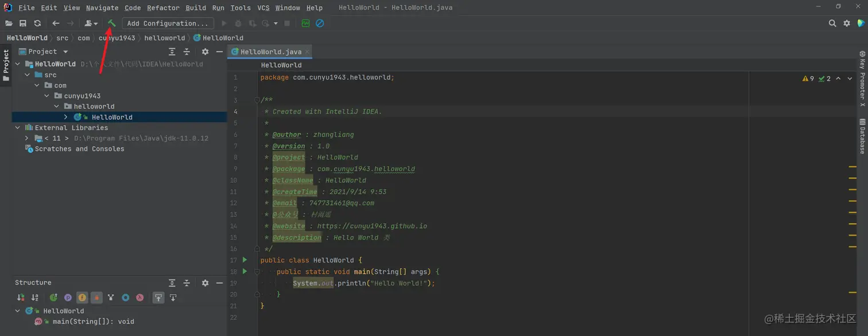Select main(String[]): void in Structure
This screenshot has height=336, width=868.
[93, 322]
